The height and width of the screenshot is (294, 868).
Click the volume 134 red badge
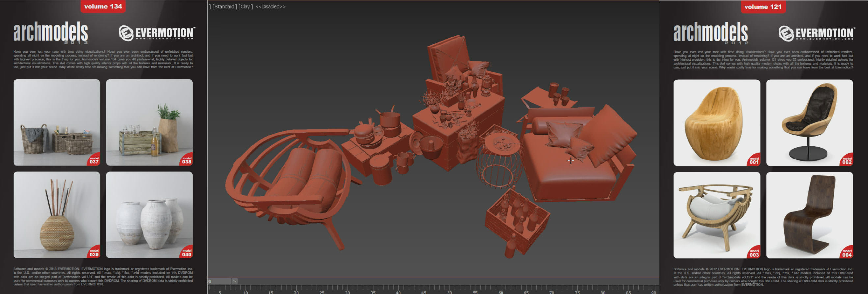coord(103,6)
